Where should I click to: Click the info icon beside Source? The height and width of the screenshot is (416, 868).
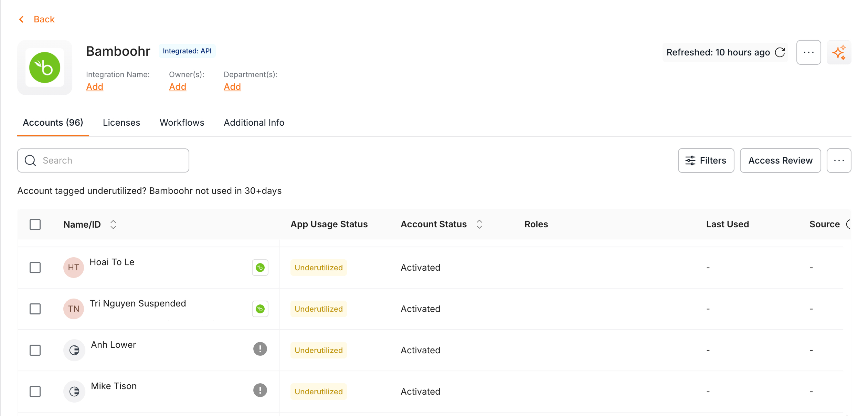[x=849, y=224]
